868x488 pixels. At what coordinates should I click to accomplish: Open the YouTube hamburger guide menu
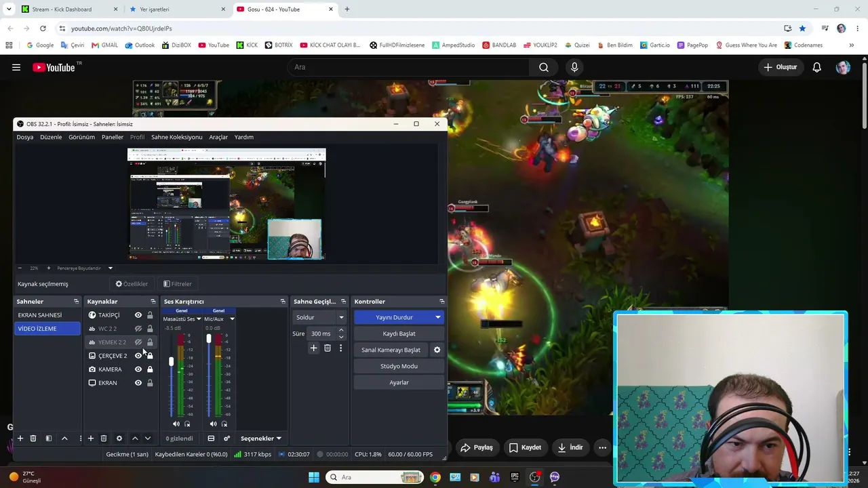[16, 67]
